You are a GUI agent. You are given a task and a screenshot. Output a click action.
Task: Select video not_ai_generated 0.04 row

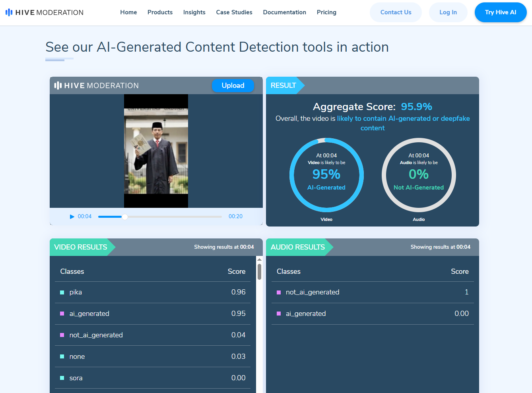click(153, 335)
